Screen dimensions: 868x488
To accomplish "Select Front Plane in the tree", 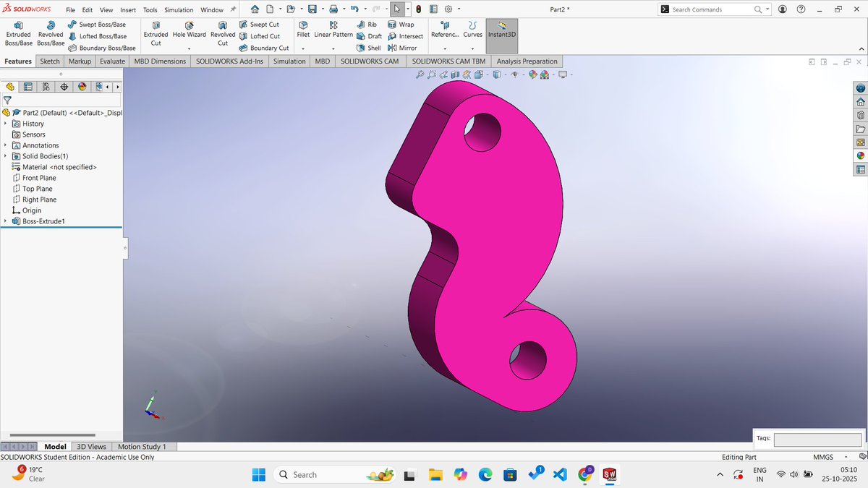I will [x=34, y=178].
